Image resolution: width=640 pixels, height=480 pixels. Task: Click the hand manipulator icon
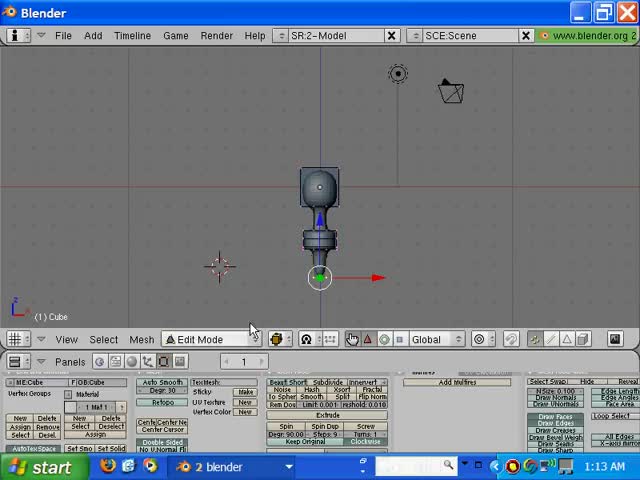(352, 339)
